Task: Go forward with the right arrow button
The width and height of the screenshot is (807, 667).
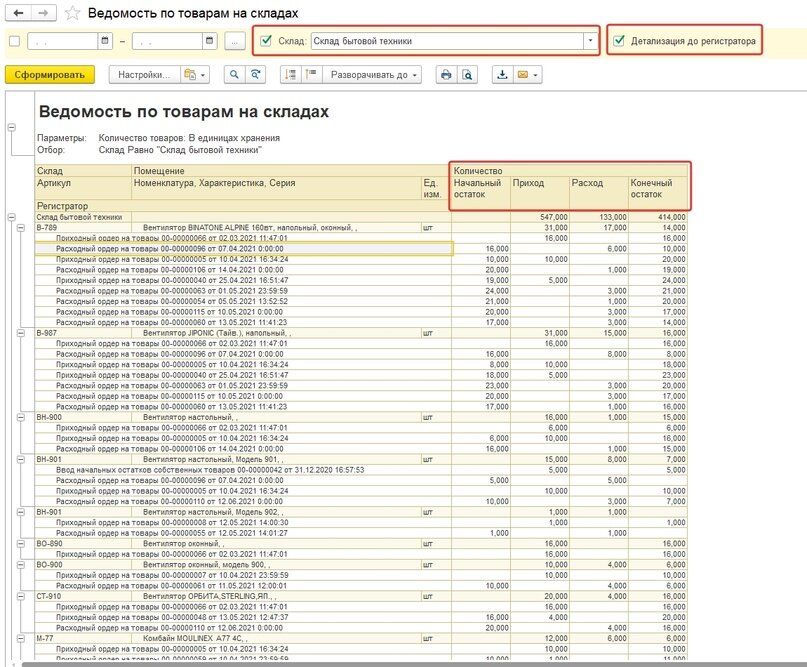Action: coord(44,13)
